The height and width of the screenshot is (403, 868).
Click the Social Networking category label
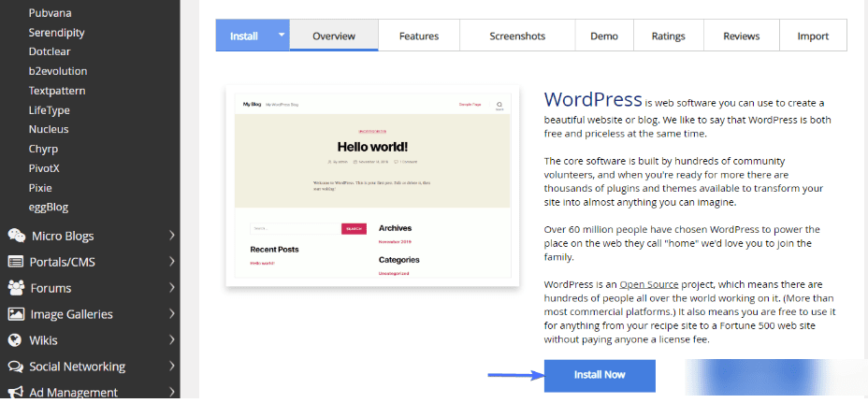(78, 367)
